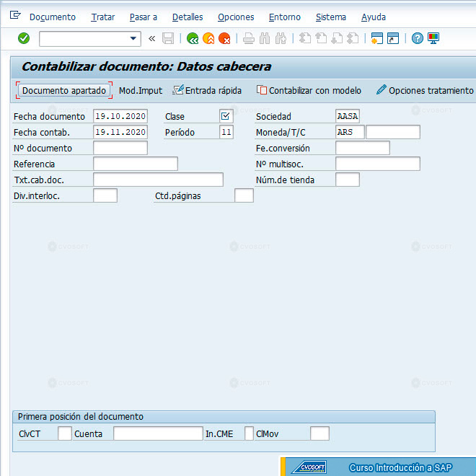Click the Customize local layout monitor icon

click(433, 38)
